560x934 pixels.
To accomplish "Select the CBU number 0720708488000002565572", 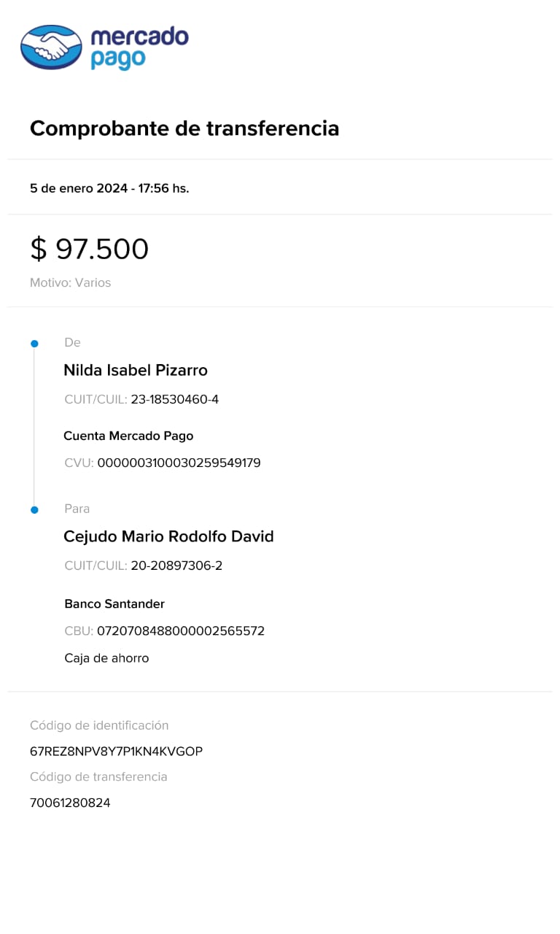I will pos(181,631).
